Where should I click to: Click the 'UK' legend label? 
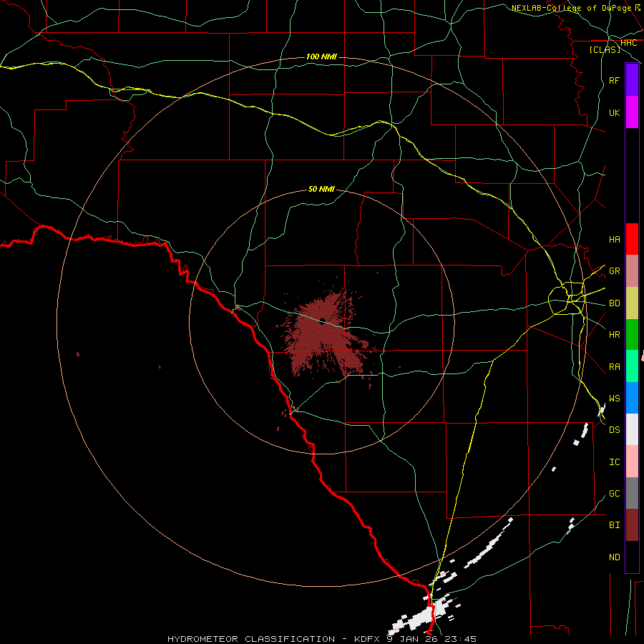pos(614,112)
